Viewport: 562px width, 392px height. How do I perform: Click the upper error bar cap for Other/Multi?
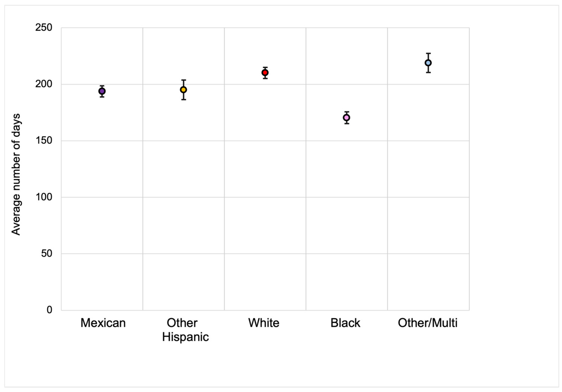click(x=428, y=53)
